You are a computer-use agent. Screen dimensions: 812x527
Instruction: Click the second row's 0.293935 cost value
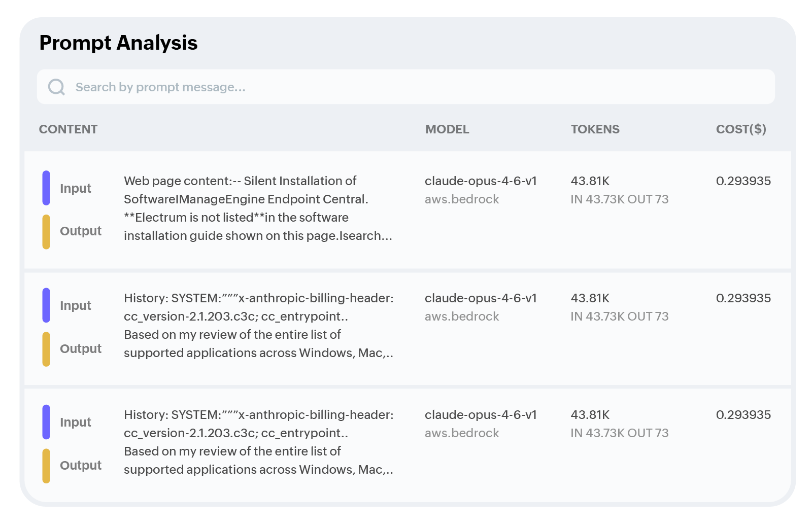(x=743, y=298)
